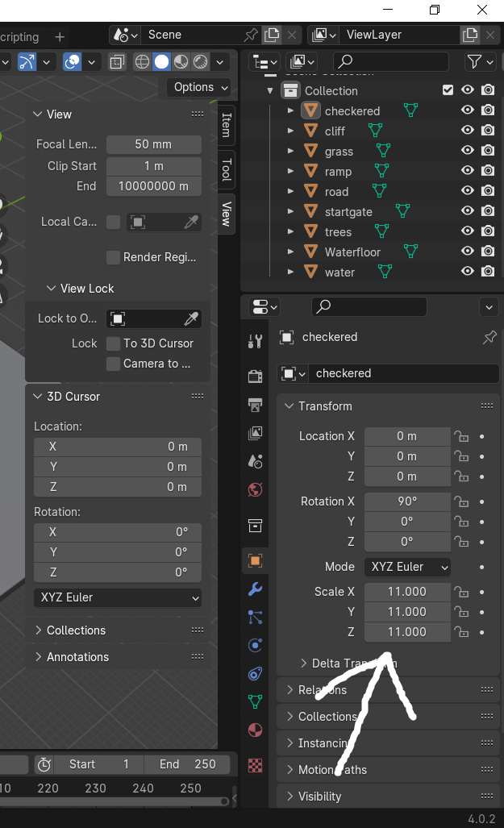Open the Object Data mesh properties tab
Image resolution: width=504 pixels, height=828 pixels.
255,701
